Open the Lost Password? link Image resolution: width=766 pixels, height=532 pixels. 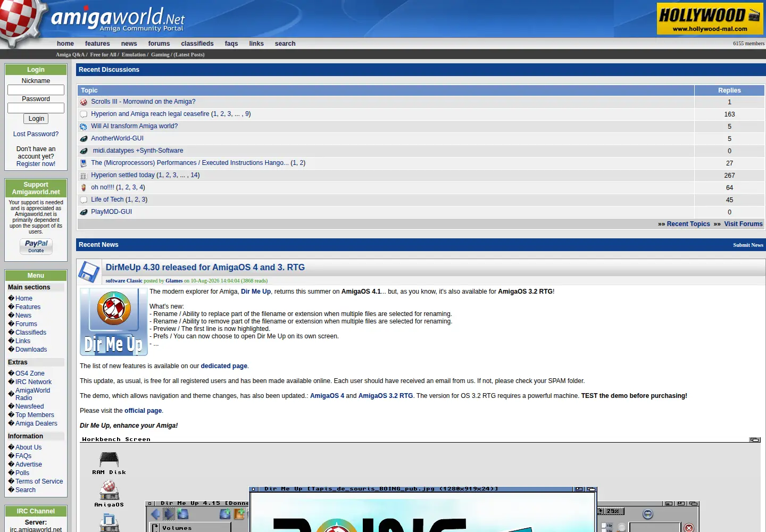pyautogui.click(x=36, y=134)
